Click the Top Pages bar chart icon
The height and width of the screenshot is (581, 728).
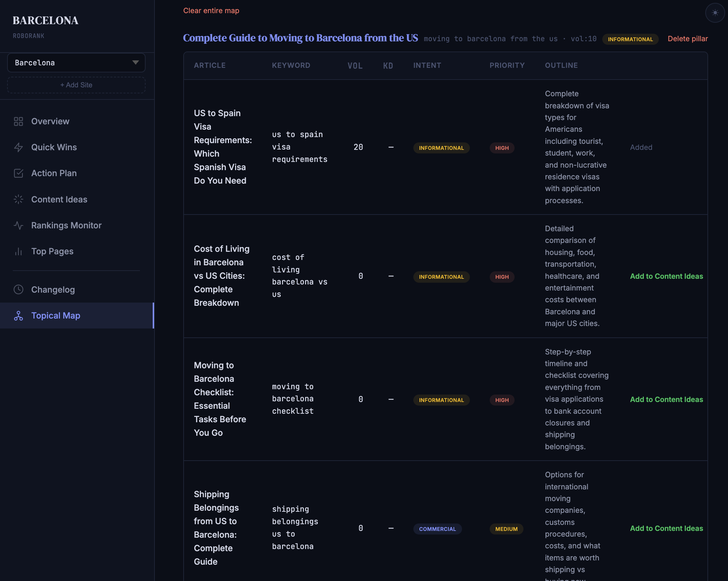(18, 251)
